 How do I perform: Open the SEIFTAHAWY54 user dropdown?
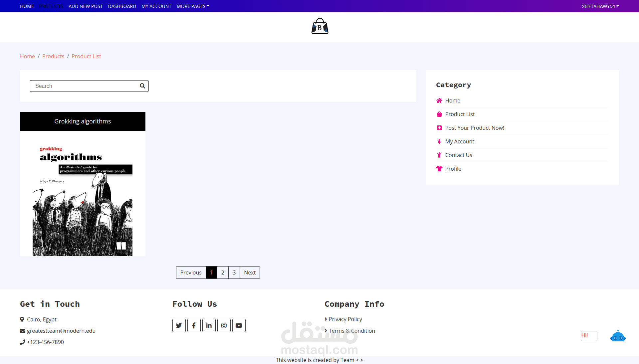pos(600,6)
